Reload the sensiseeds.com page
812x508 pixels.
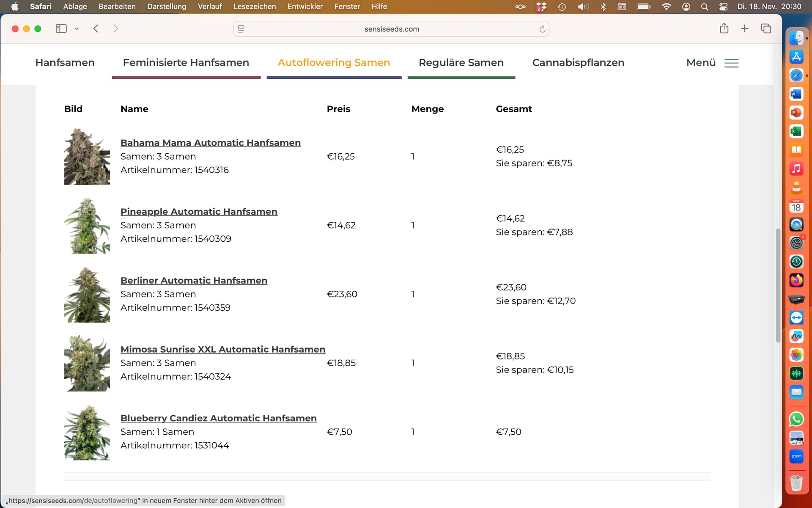click(542, 29)
